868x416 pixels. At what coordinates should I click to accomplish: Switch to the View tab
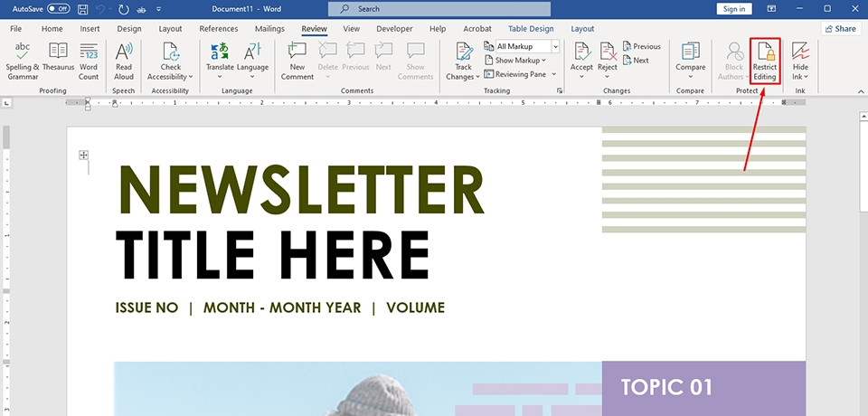[x=351, y=29]
